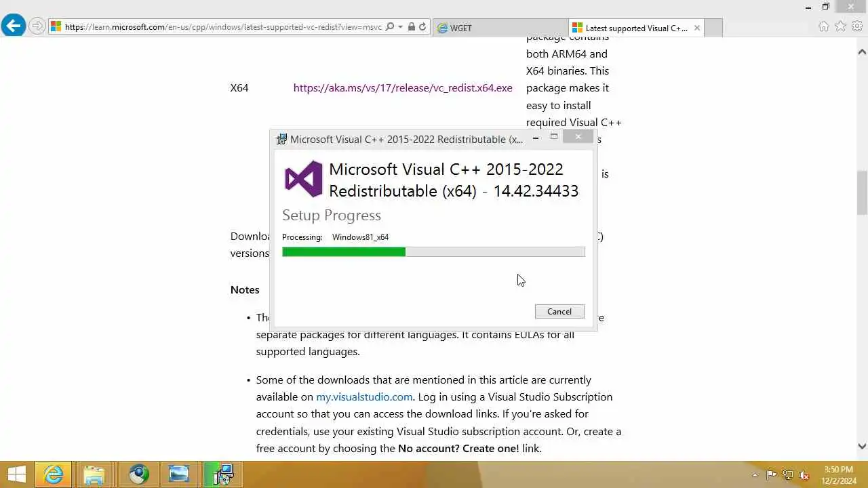868x488 pixels.
Task: Click the search magnifier in address bar
Action: pos(389,27)
